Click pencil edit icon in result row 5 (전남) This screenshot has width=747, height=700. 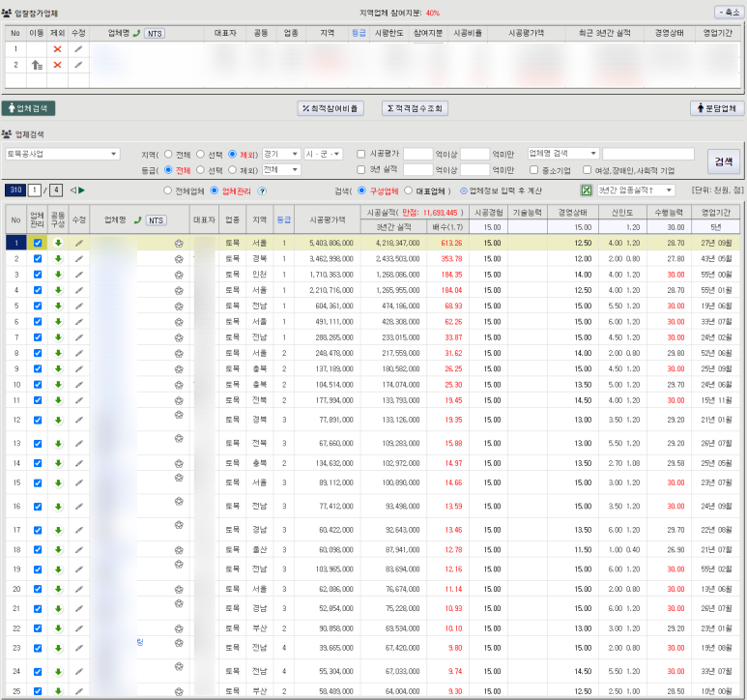pyautogui.click(x=78, y=306)
